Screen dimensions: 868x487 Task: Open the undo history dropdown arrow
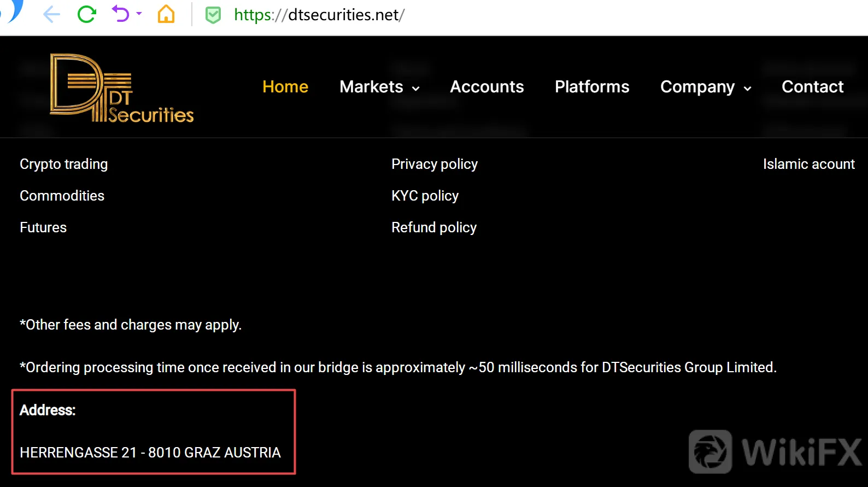(x=139, y=14)
